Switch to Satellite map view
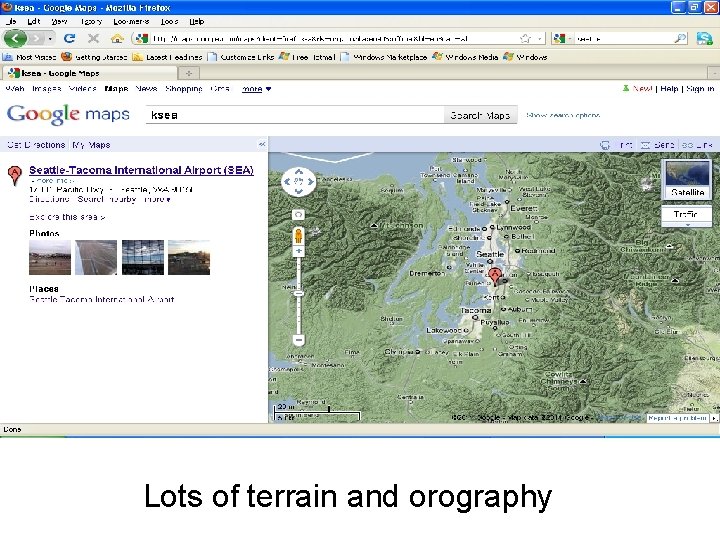 687,180
